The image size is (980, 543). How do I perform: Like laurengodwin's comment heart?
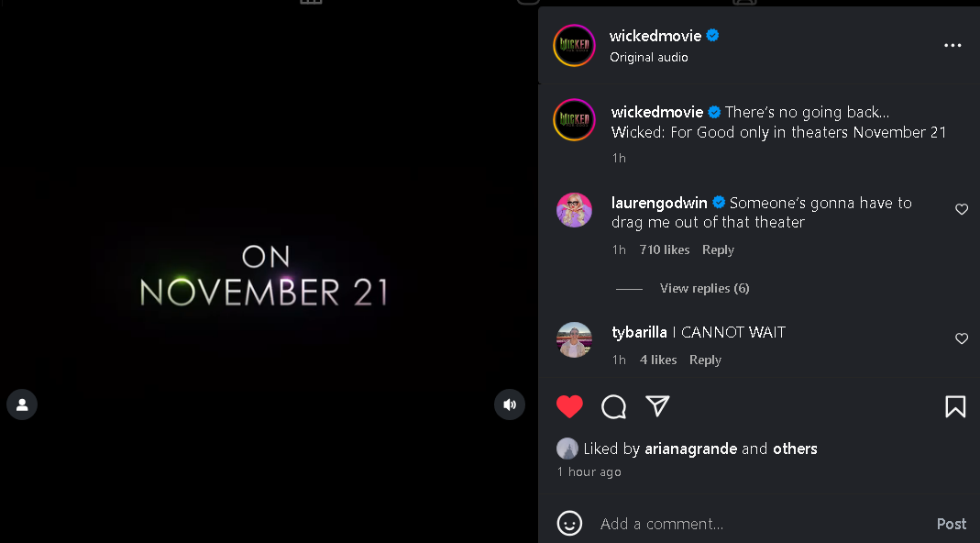(x=962, y=209)
